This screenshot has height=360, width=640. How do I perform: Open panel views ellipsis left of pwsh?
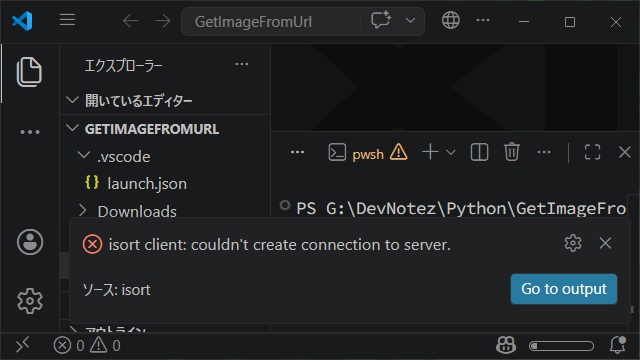click(297, 152)
